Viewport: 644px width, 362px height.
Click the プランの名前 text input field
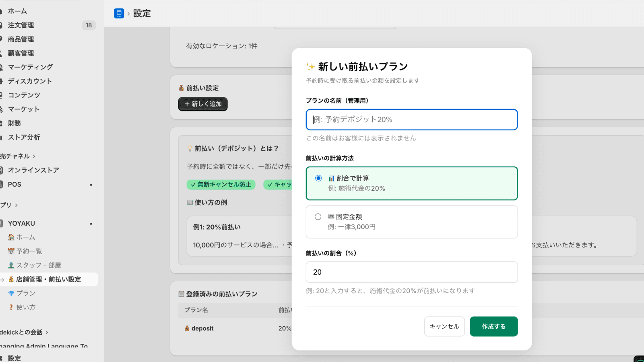click(x=411, y=119)
